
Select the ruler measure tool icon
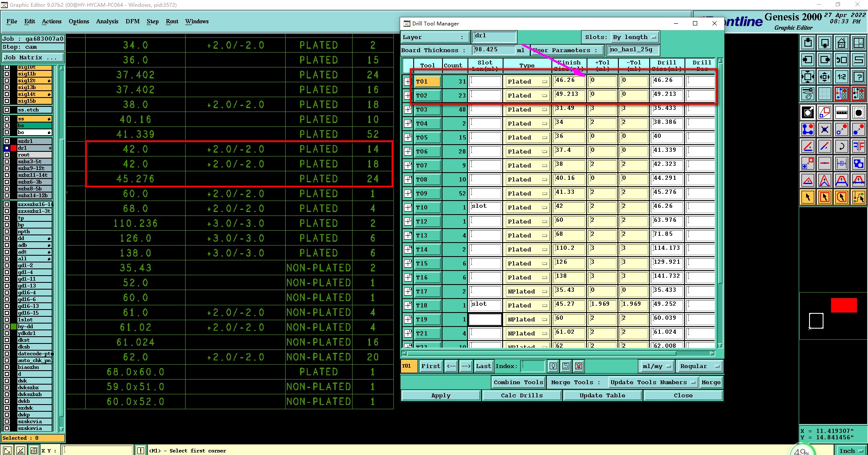(x=841, y=112)
